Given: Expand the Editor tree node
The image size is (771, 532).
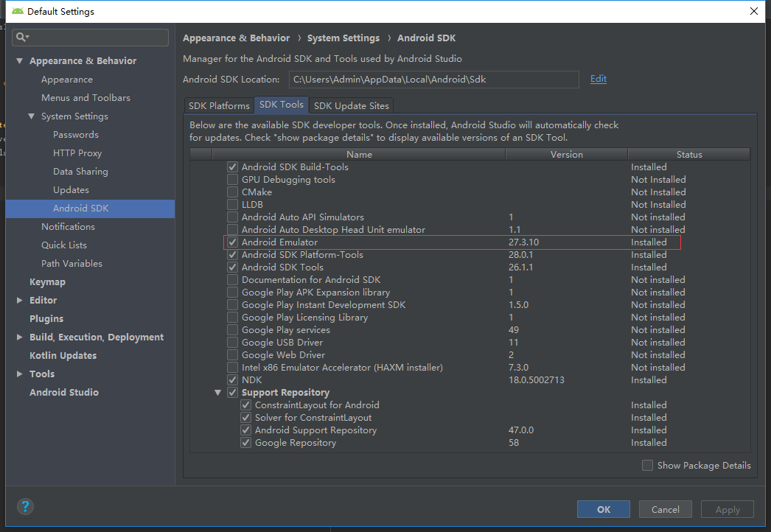Looking at the screenshot, I should tap(20, 301).
